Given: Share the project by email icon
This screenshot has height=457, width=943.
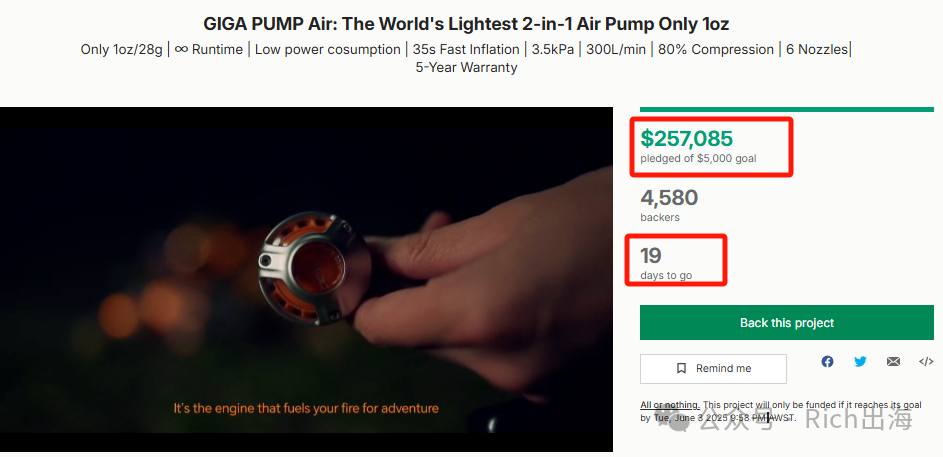Looking at the screenshot, I should (893, 361).
